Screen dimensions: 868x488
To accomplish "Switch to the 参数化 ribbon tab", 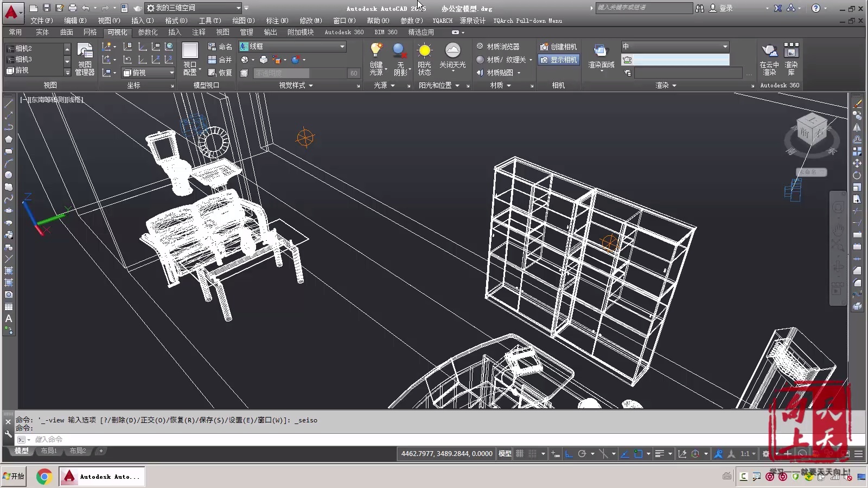I will coord(148,32).
